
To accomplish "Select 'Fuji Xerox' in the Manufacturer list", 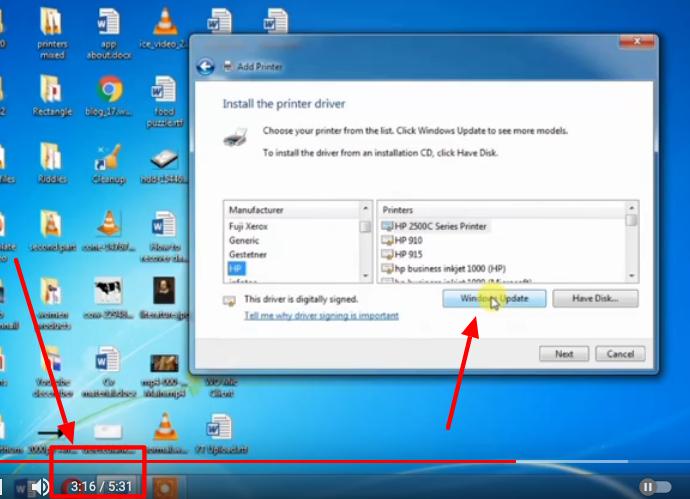I will [x=248, y=226].
